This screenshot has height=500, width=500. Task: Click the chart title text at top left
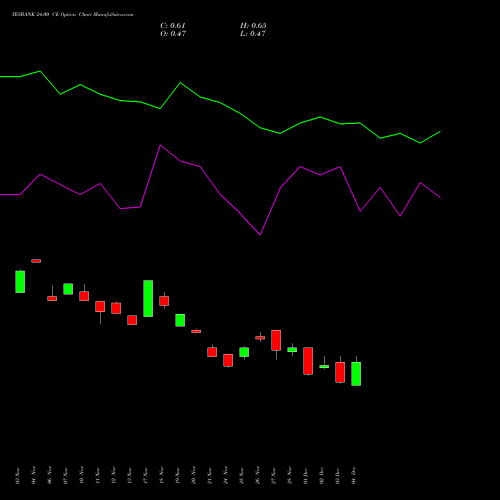coord(72,14)
